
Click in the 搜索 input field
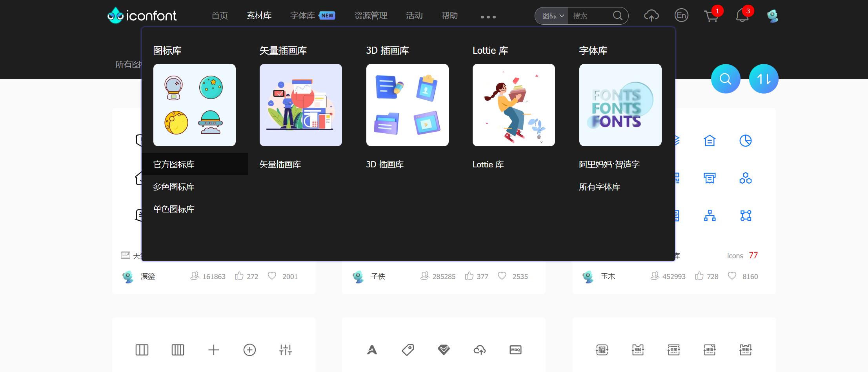tap(589, 16)
